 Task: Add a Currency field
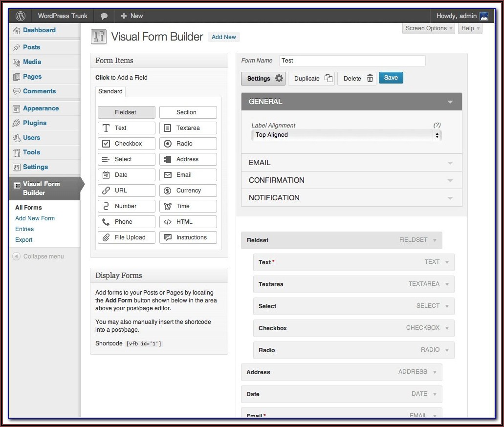(x=188, y=191)
